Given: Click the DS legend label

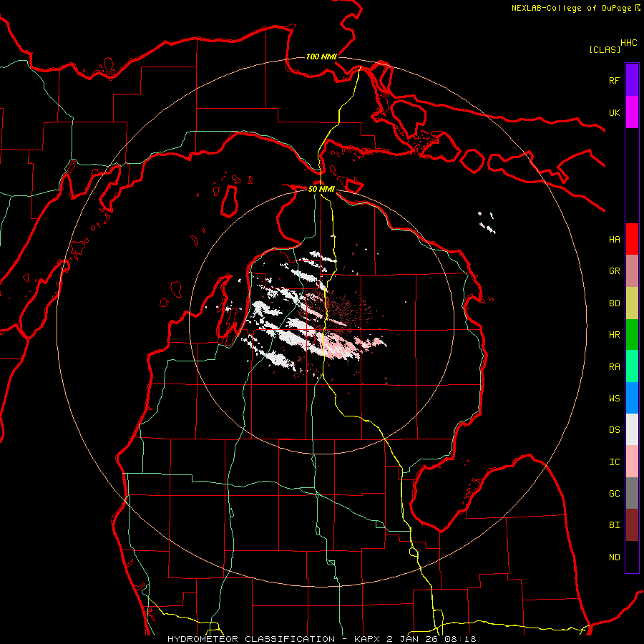Looking at the screenshot, I should tap(614, 430).
